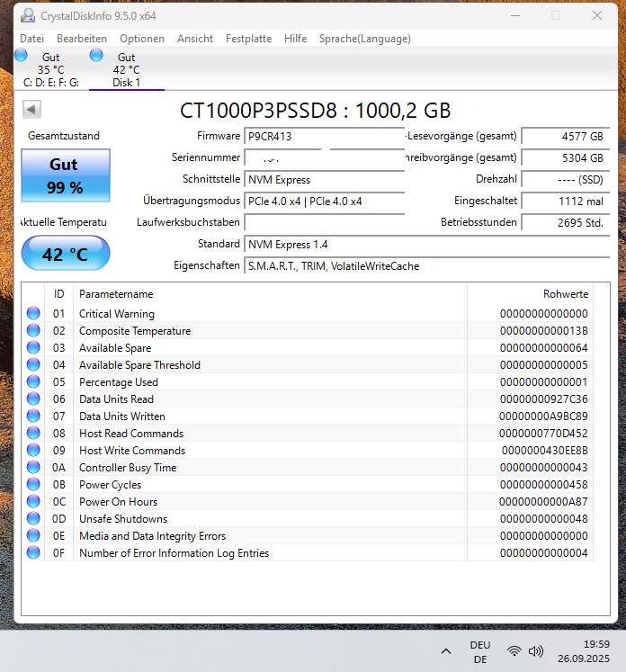Click the CrystalDiskInfo title bar app icon
626x672 pixels.
[x=28, y=16]
